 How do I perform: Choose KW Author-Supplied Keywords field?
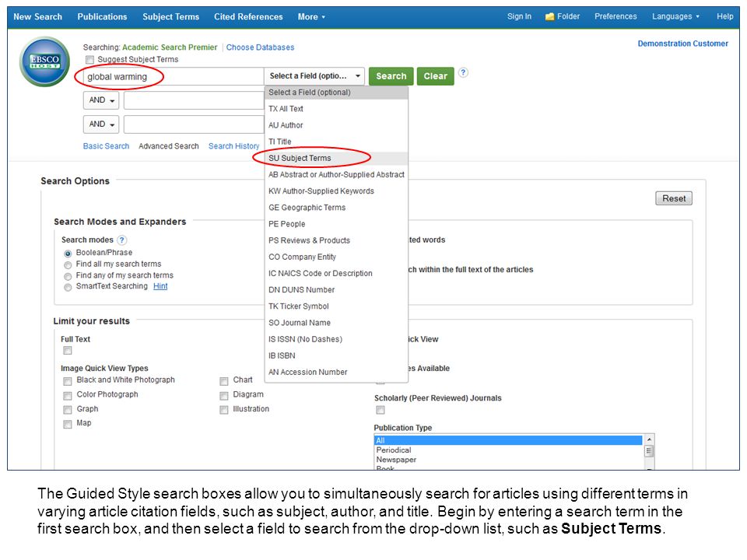336,191
